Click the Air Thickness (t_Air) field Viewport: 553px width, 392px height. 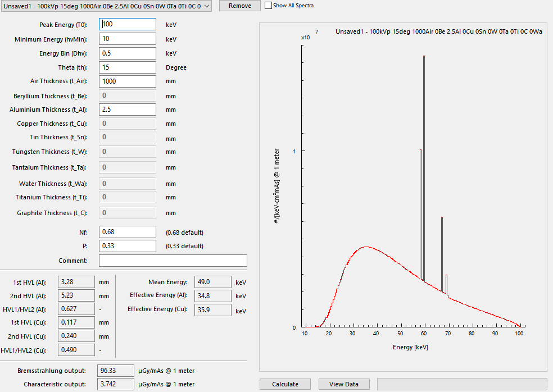[x=127, y=81]
